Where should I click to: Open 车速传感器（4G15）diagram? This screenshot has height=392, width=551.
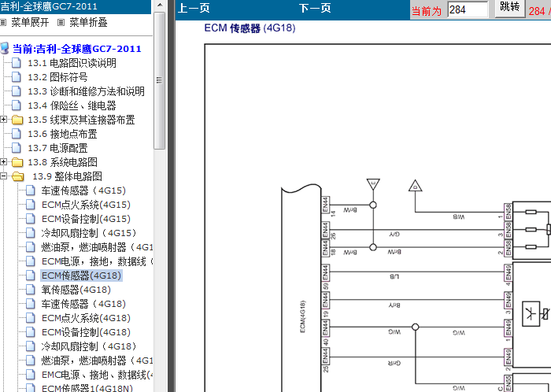click(83, 190)
